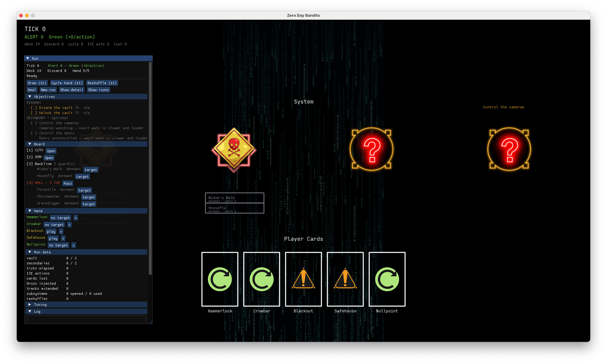
Task: Select the middle red question mark node
Action: coord(372,149)
